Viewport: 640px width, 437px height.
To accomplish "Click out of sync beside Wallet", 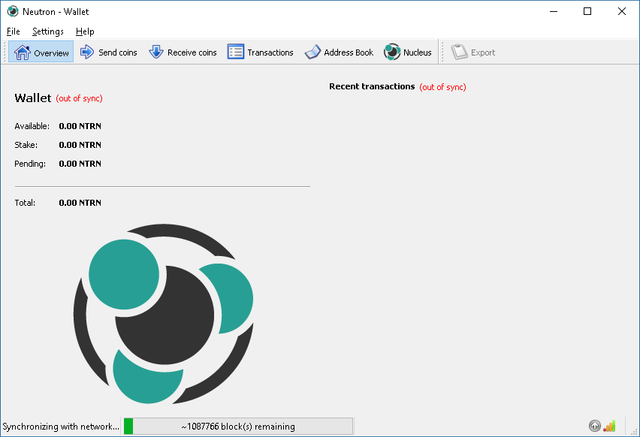I will [x=79, y=98].
